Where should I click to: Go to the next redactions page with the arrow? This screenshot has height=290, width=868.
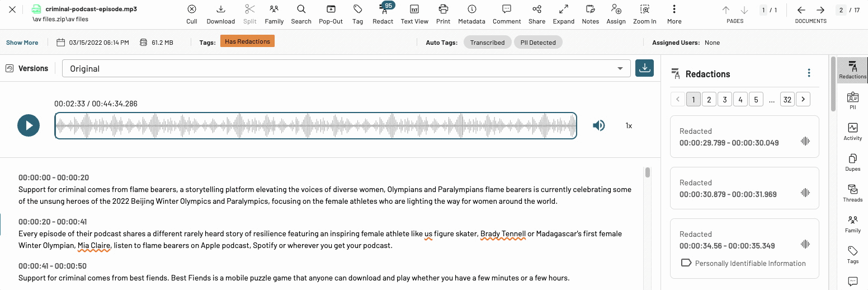[x=803, y=100]
